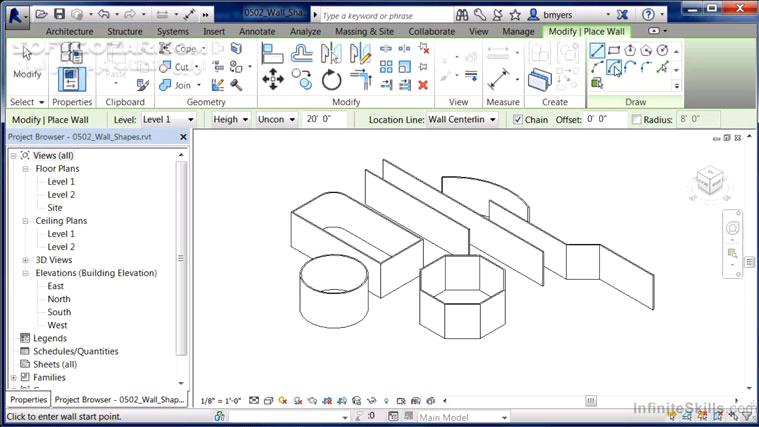The width and height of the screenshot is (759, 427).
Task: Click the keyword search field
Action: (386, 15)
